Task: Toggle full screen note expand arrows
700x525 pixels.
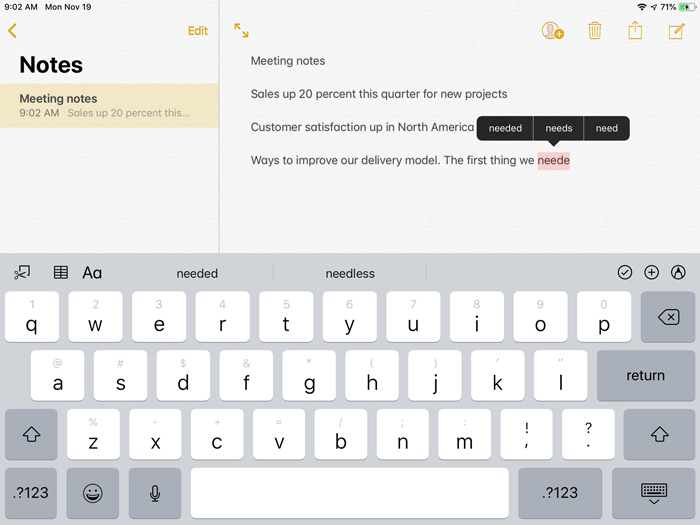Action: [241, 31]
